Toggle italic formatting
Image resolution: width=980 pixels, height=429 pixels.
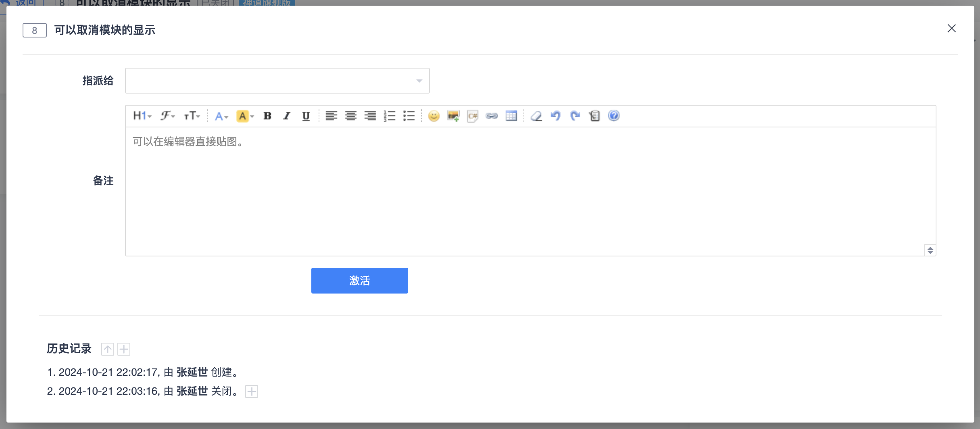point(287,116)
